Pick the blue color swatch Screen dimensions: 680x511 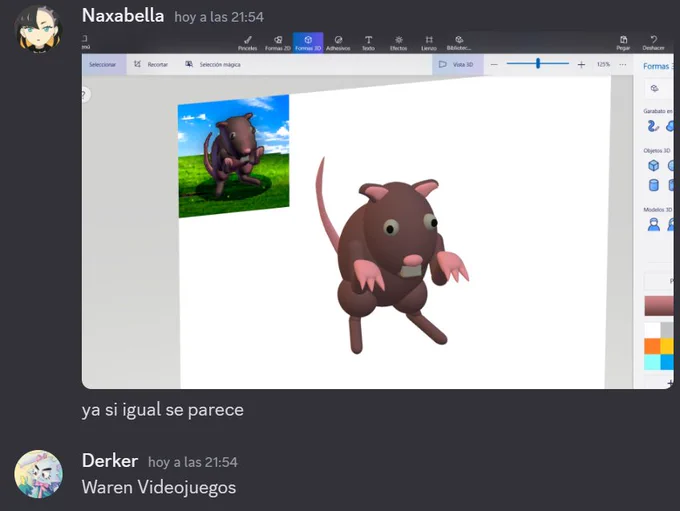coord(667,362)
